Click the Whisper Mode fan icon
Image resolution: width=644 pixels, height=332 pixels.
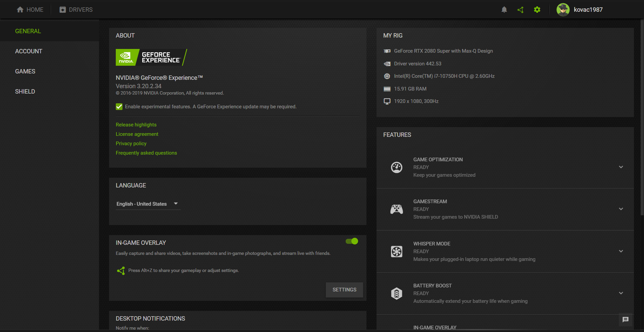point(397,251)
